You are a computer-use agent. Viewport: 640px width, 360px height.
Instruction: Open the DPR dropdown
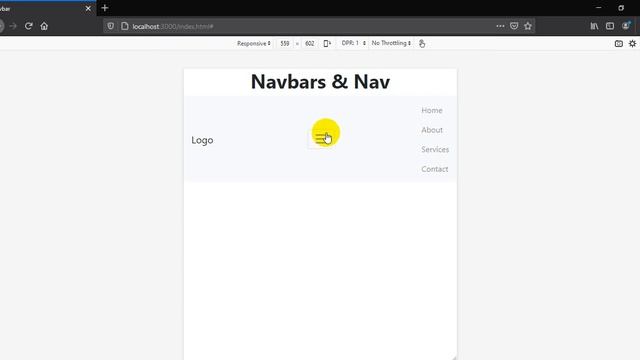point(353,43)
